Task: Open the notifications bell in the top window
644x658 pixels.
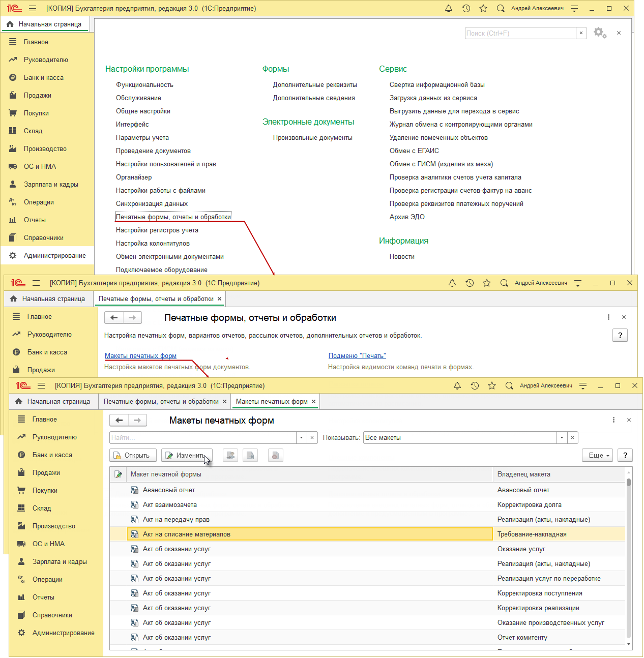Action: (449, 8)
